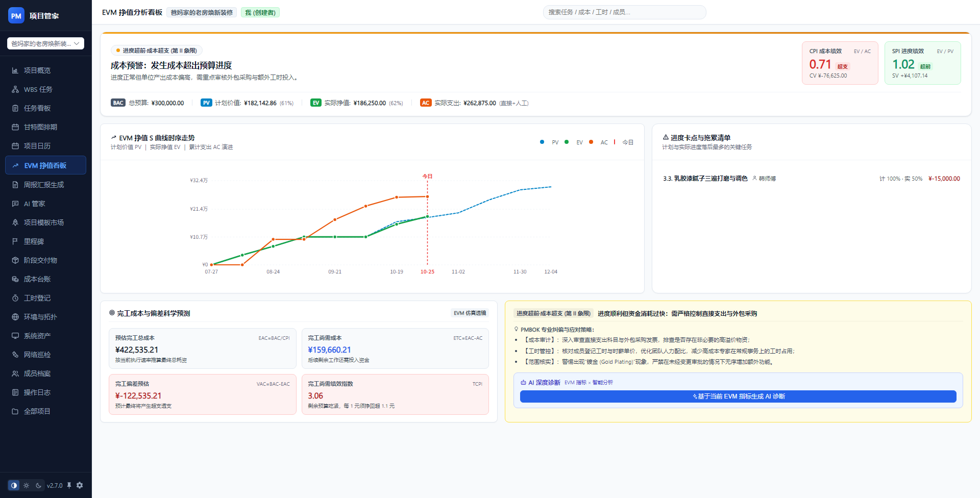Click the 全部项目 folder icon
980x498 pixels.
click(x=15, y=411)
